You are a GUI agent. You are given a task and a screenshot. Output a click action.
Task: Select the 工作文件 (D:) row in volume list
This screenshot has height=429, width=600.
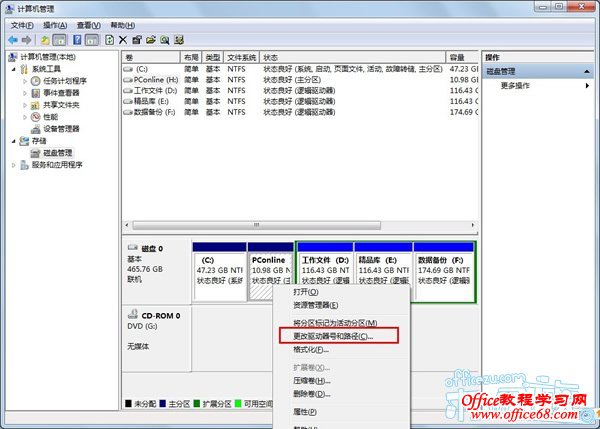(300, 91)
